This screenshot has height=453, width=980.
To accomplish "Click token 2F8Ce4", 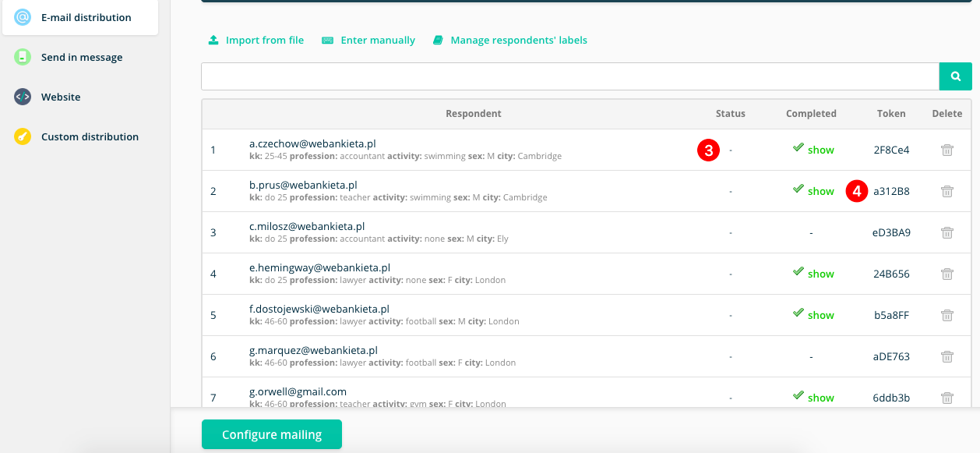I will coord(891,150).
